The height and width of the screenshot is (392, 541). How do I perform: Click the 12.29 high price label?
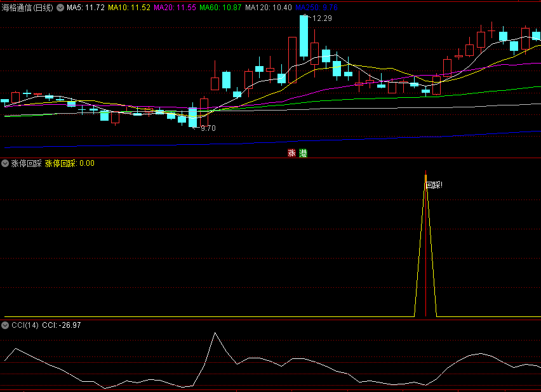pyautogui.click(x=322, y=18)
